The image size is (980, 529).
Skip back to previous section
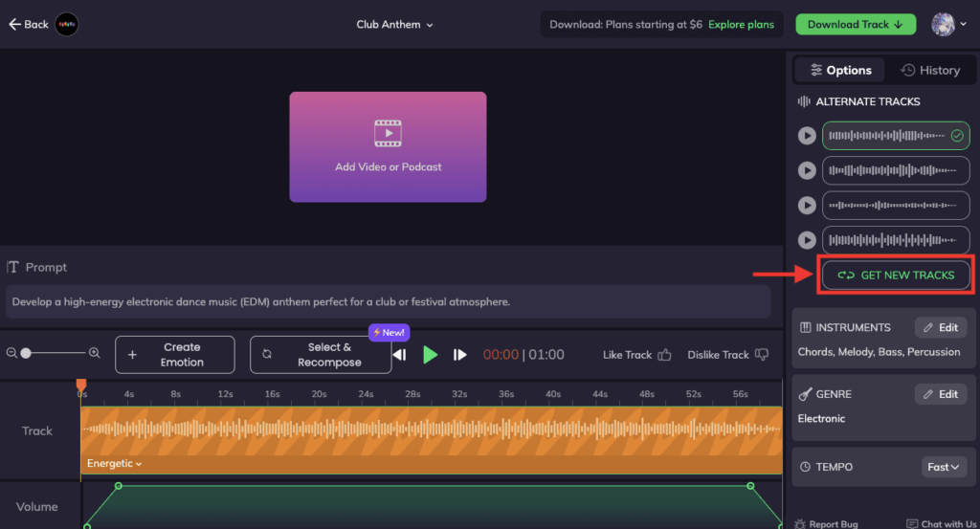pyautogui.click(x=400, y=355)
